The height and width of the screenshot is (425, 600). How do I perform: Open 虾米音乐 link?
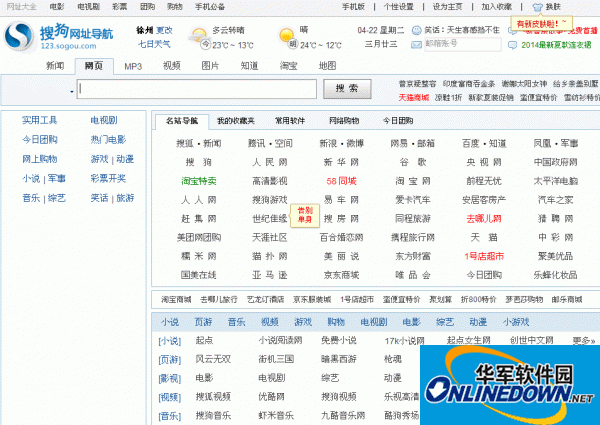coord(276,415)
